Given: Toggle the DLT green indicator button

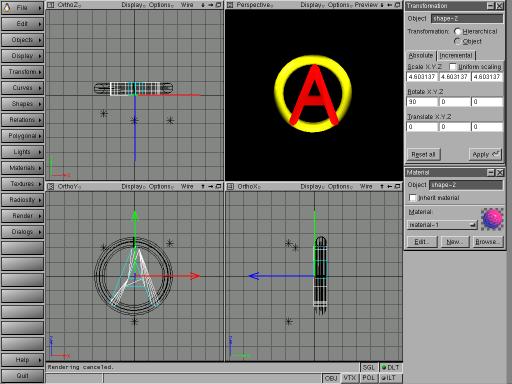Looking at the screenshot, I should [x=391, y=367].
